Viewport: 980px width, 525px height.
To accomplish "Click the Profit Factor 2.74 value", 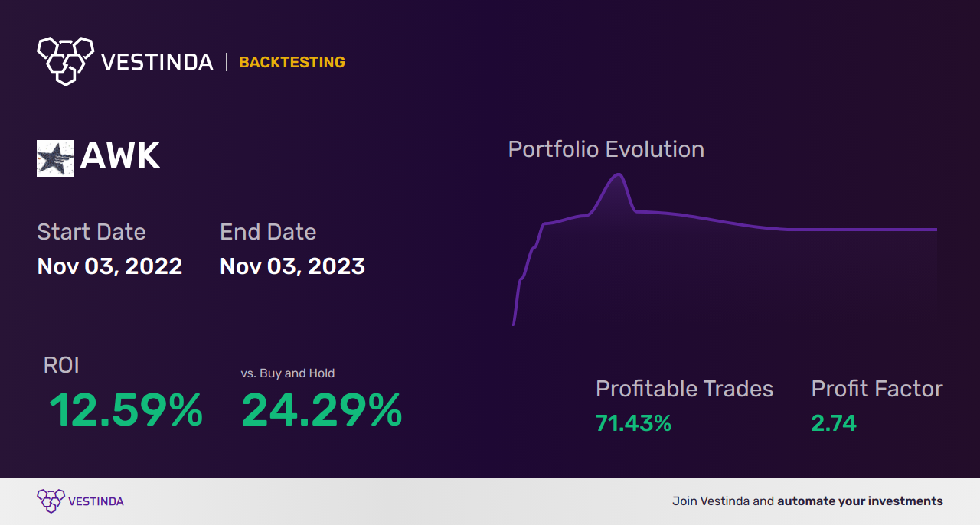I will (834, 423).
